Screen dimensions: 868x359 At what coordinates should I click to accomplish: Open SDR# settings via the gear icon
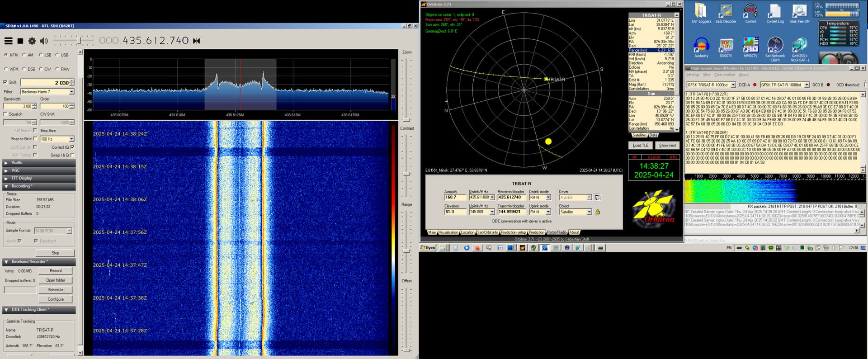click(32, 41)
